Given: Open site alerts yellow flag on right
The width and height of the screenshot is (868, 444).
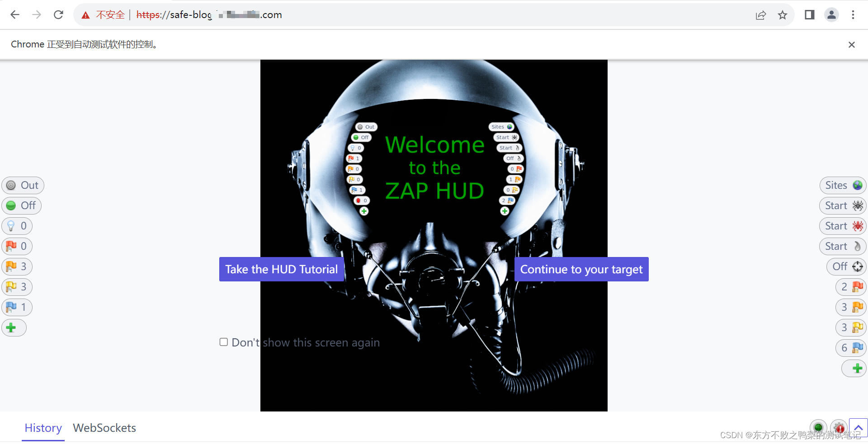Looking at the screenshot, I should 851,327.
